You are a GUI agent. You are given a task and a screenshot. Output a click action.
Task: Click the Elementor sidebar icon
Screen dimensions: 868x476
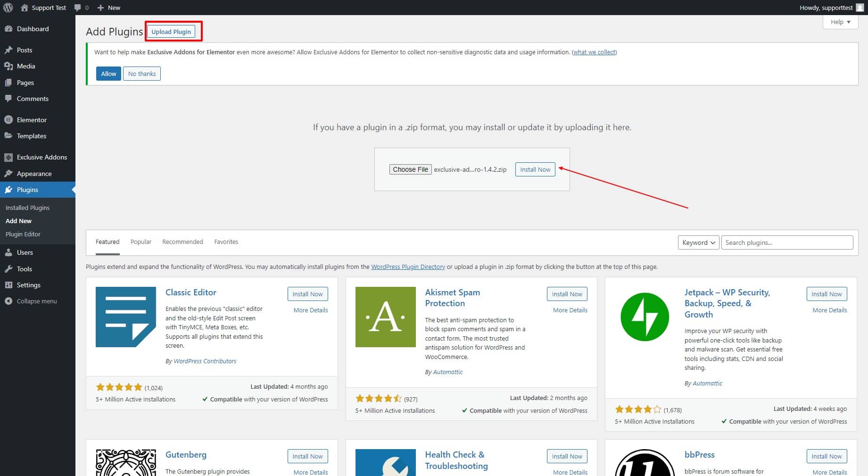pyautogui.click(x=8, y=120)
